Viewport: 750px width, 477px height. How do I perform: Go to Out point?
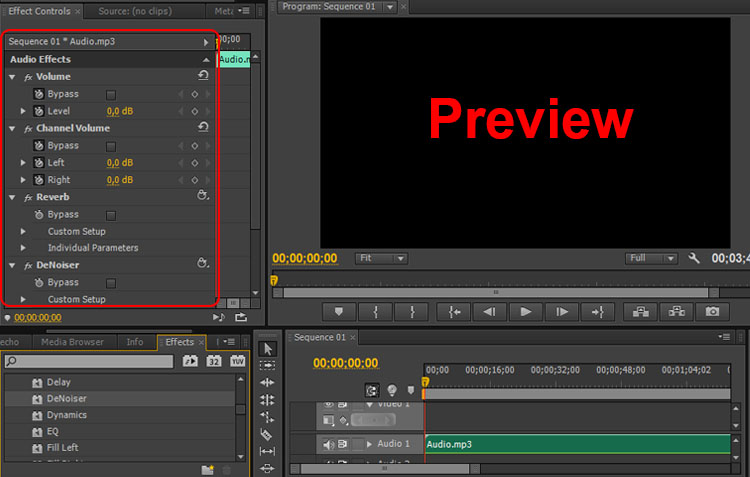(598, 312)
